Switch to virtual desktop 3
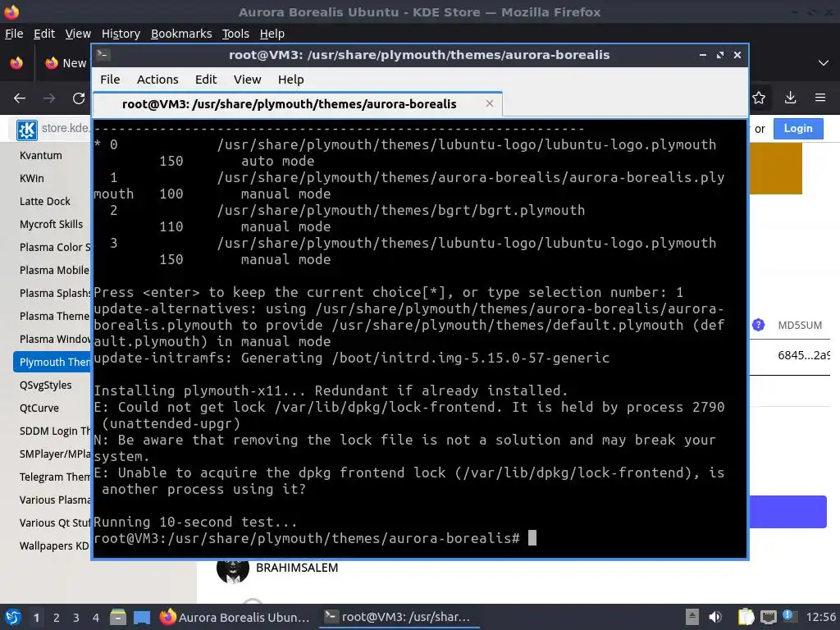The height and width of the screenshot is (630, 840). (76, 619)
